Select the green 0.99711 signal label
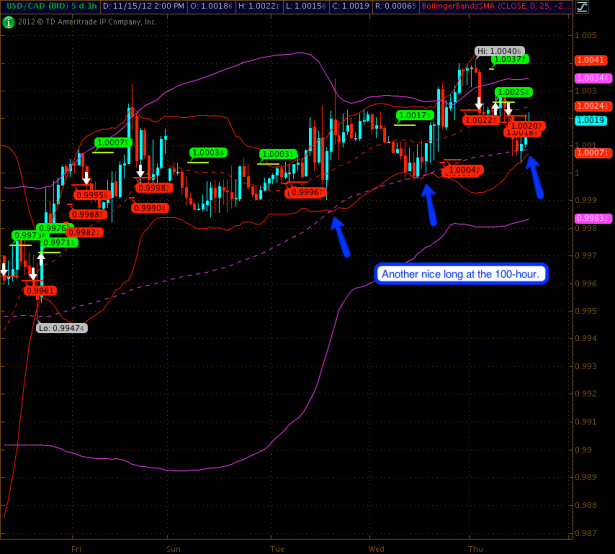This screenshot has height=554, width=615. pos(59,243)
